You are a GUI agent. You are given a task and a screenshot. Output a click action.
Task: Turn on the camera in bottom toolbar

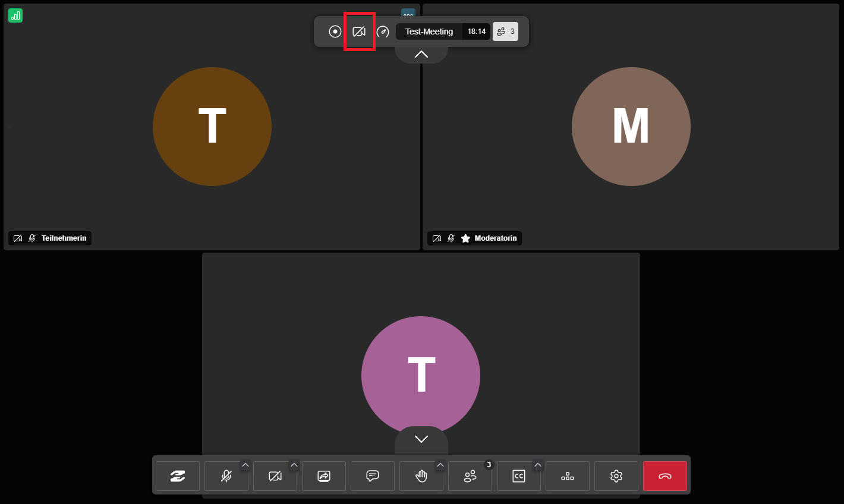275,476
